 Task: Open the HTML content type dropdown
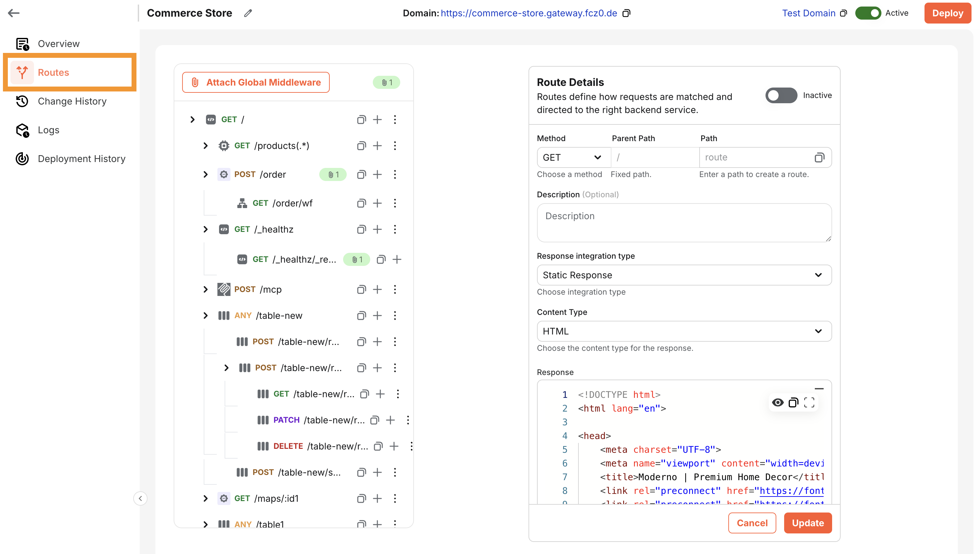[684, 331]
